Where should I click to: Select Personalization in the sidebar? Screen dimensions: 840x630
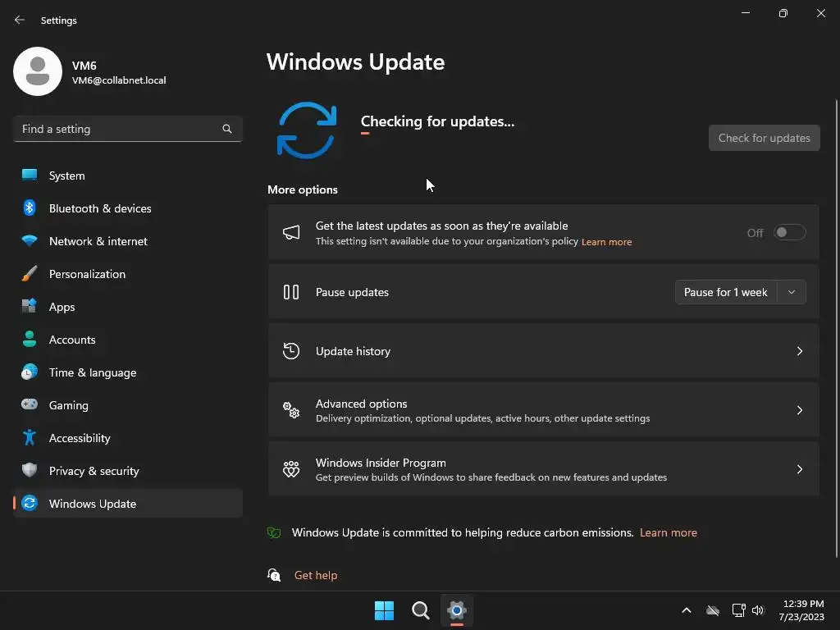pyautogui.click(x=128, y=274)
